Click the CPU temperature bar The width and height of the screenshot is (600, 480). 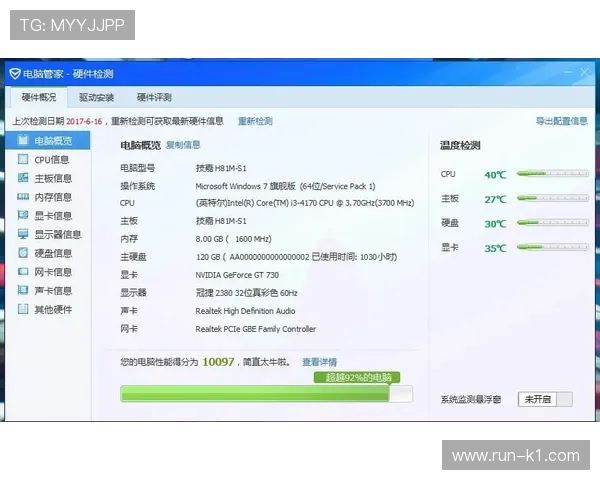click(553, 174)
